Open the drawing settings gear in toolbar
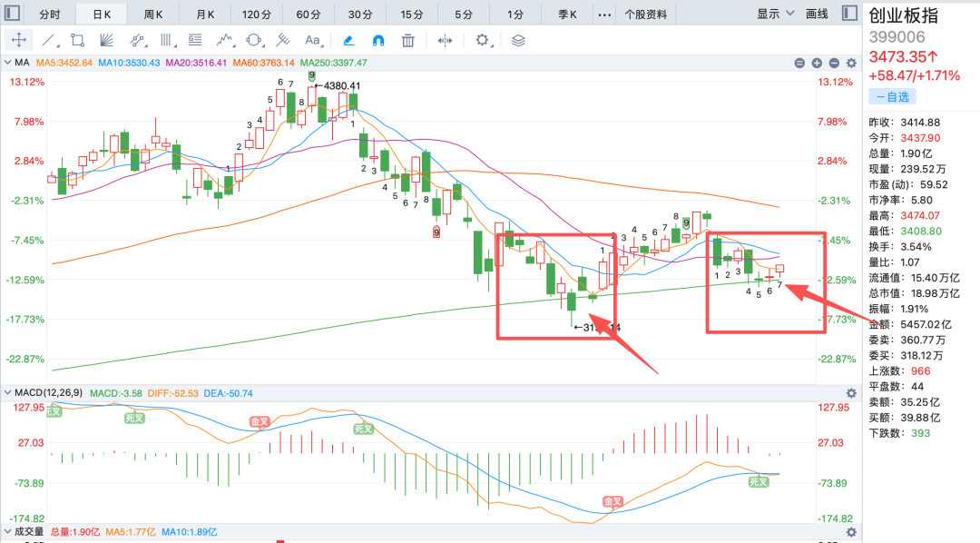The image size is (980, 543). point(483,41)
